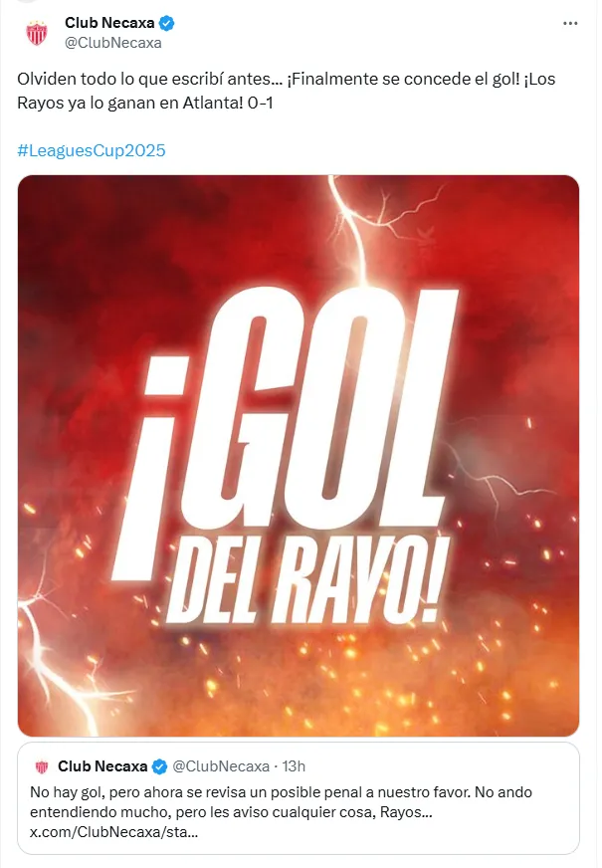Open the Club Necaxa display name link

pos(109,23)
